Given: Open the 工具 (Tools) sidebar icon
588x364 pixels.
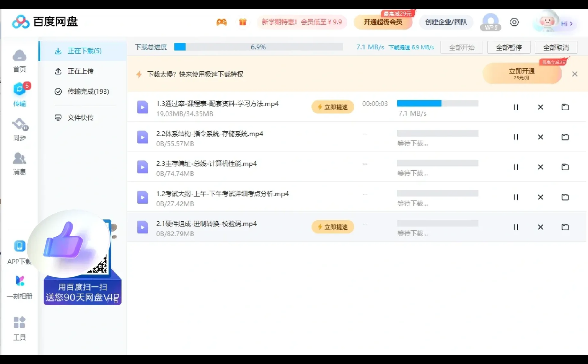Looking at the screenshot, I should pyautogui.click(x=19, y=328).
